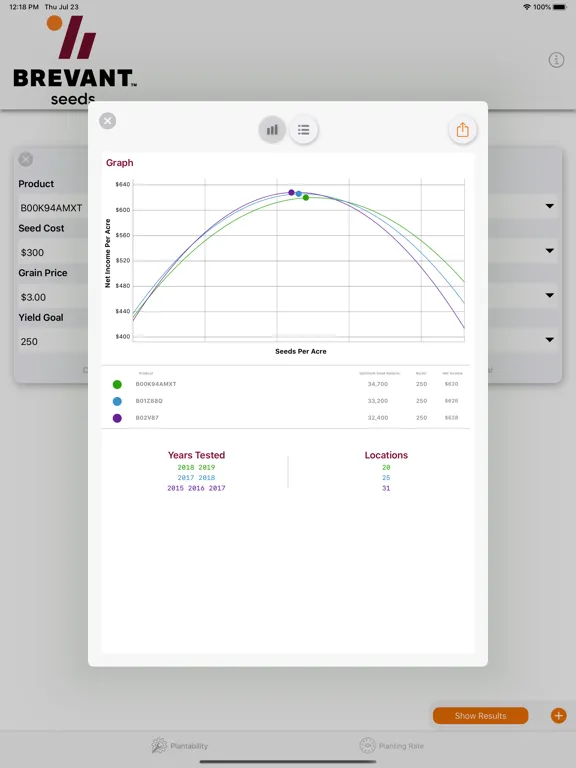Expand the Seed Cost dropdown arrow
The width and height of the screenshot is (576, 768).
pos(550,251)
